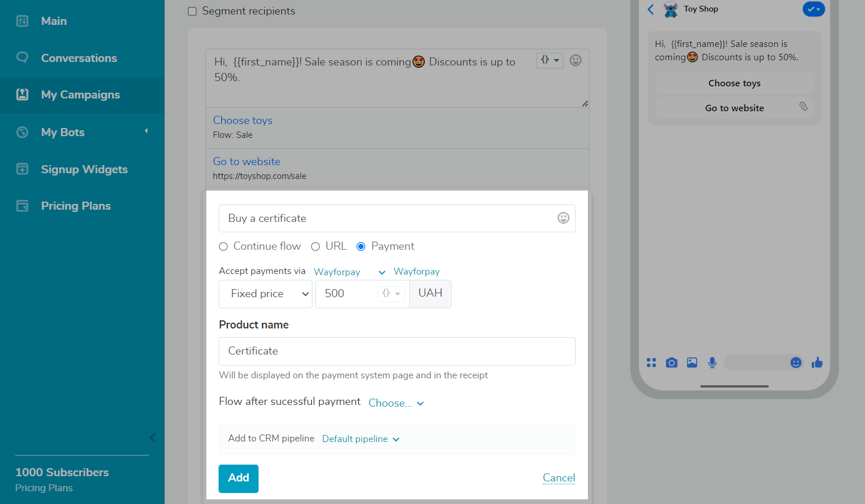Select the Continue flow radio option
Image resolution: width=865 pixels, height=504 pixels.
pyautogui.click(x=223, y=247)
